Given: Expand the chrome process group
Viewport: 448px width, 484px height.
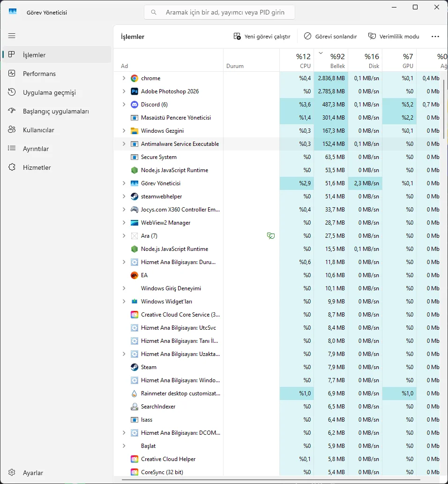Looking at the screenshot, I should coord(124,78).
